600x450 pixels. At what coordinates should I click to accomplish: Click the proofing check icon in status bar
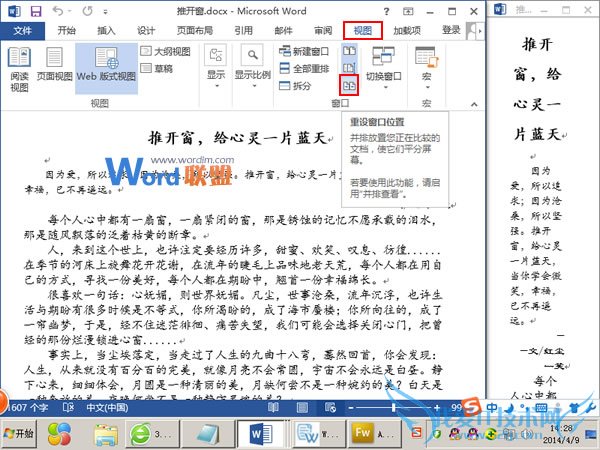[x=68, y=408]
